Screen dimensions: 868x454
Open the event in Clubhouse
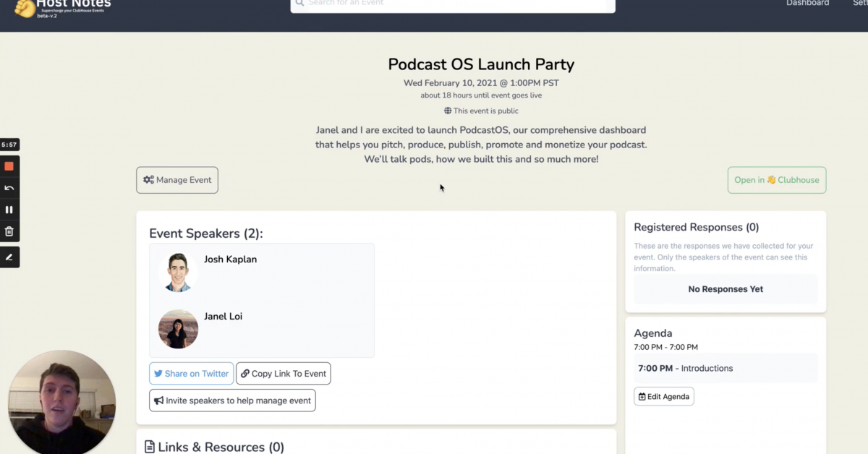click(777, 180)
